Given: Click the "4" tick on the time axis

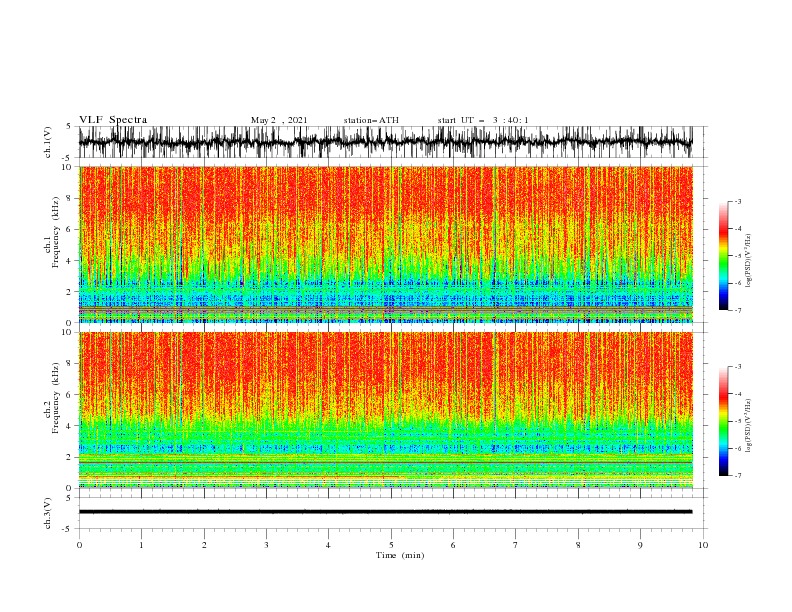Looking at the screenshot, I should point(328,545).
